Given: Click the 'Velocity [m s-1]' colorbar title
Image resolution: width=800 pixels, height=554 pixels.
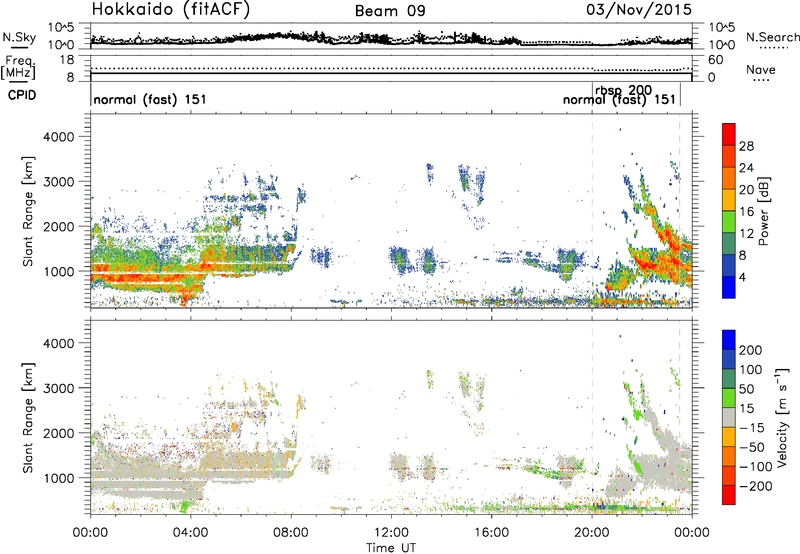Looking at the screenshot, I should point(781,417).
